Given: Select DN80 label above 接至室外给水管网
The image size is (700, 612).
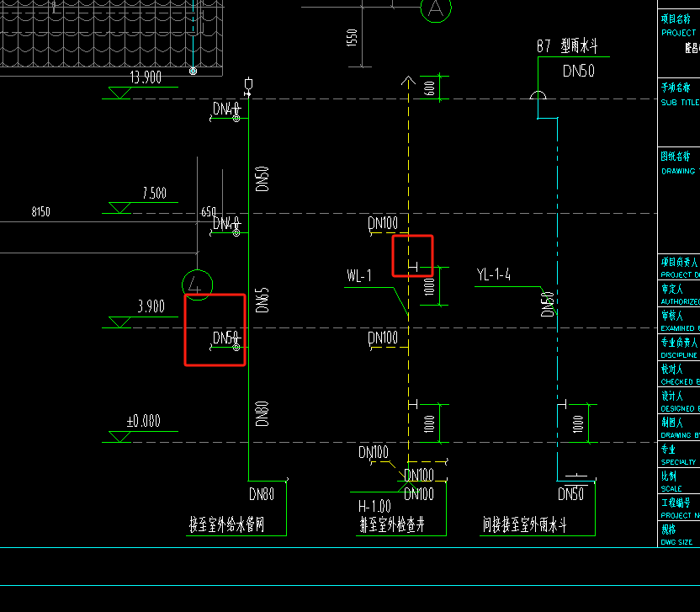Looking at the screenshot, I should (262, 494).
